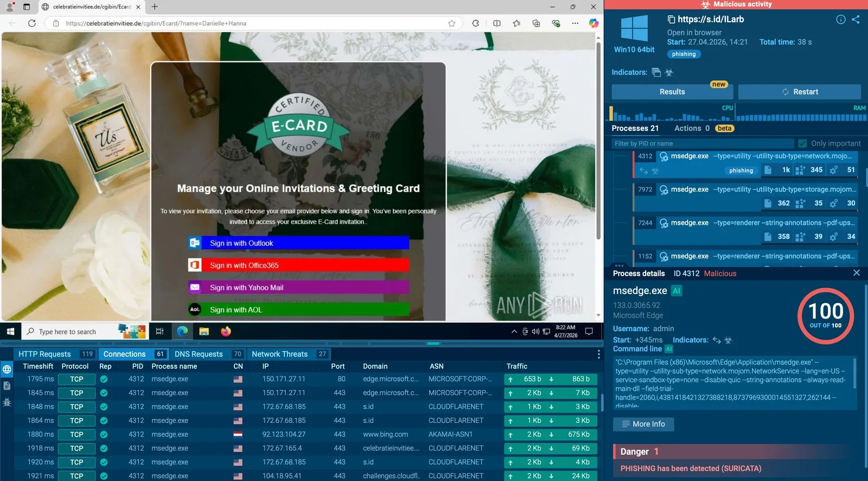This screenshot has width=868, height=481.
Task: Click the RAM usage graph
Action: (801, 112)
